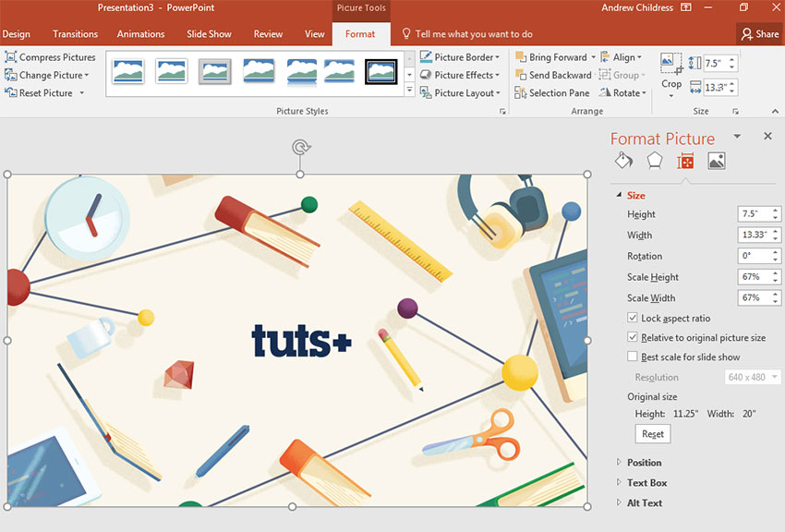The image size is (785, 532).
Task: Switch to the Design ribbon tab
Action: [x=17, y=33]
